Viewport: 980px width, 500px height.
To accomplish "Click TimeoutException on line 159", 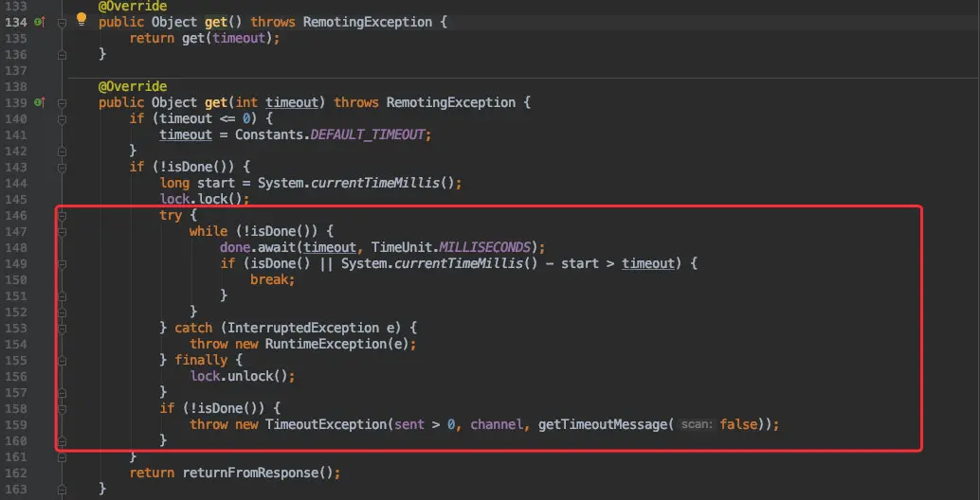I will (x=326, y=424).
